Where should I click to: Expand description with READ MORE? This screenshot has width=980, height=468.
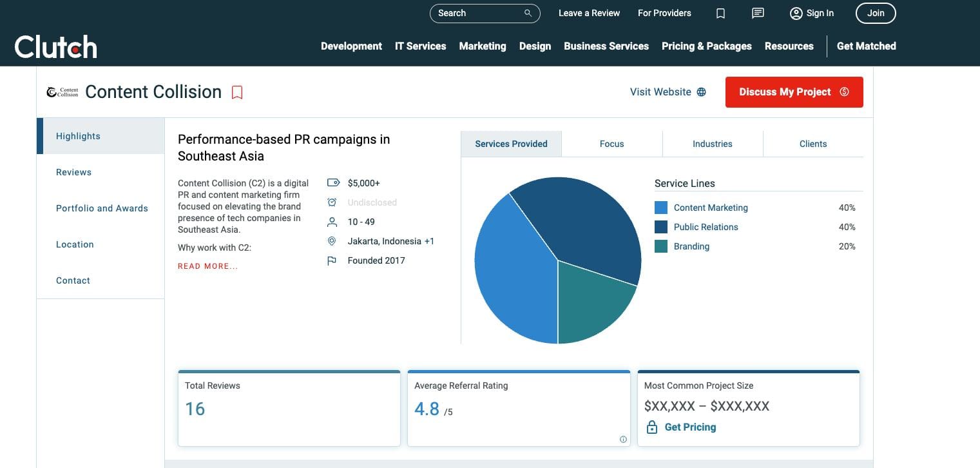[x=207, y=266]
